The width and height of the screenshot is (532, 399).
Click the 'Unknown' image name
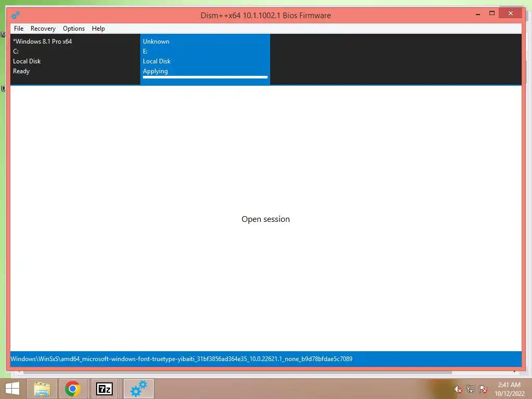pos(156,42)
